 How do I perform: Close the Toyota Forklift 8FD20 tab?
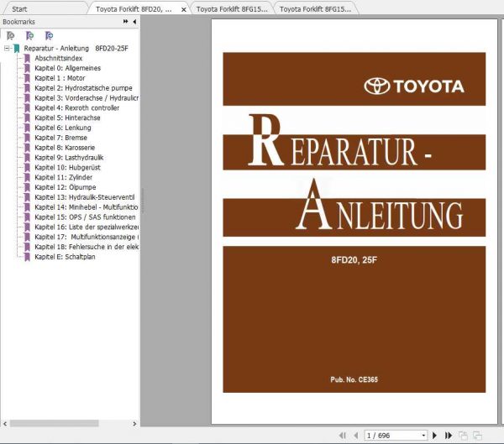[183, 9]
